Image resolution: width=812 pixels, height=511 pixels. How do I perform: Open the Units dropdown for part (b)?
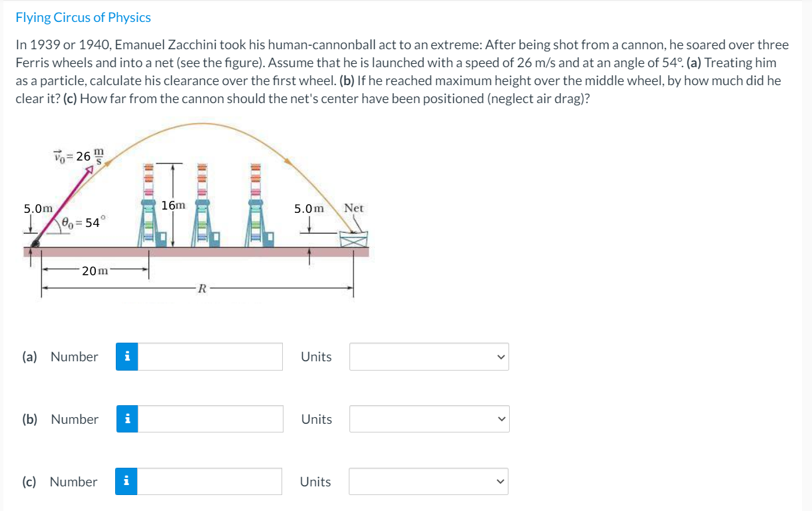(429, 419)
